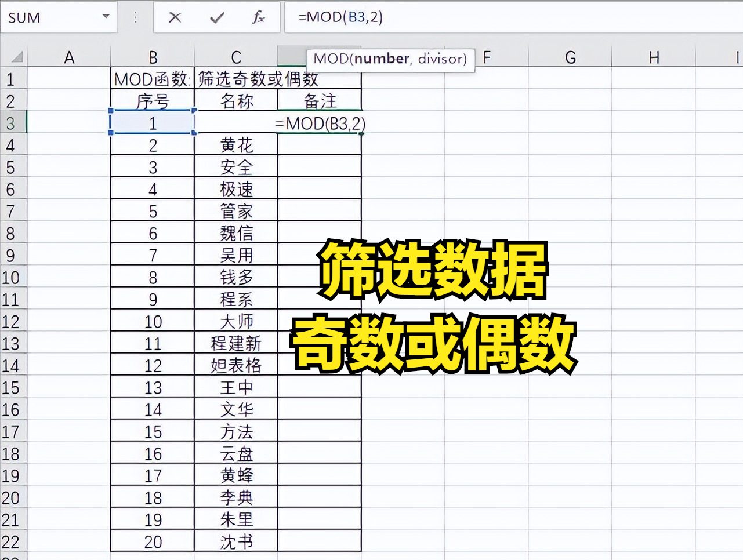Click the name cell 文华

[236, 409]
